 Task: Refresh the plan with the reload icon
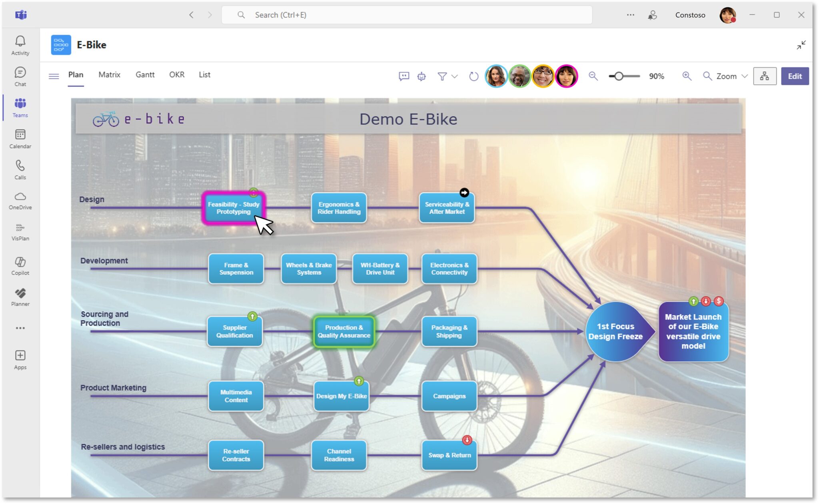pyautogui.click(x=473, y=76)
